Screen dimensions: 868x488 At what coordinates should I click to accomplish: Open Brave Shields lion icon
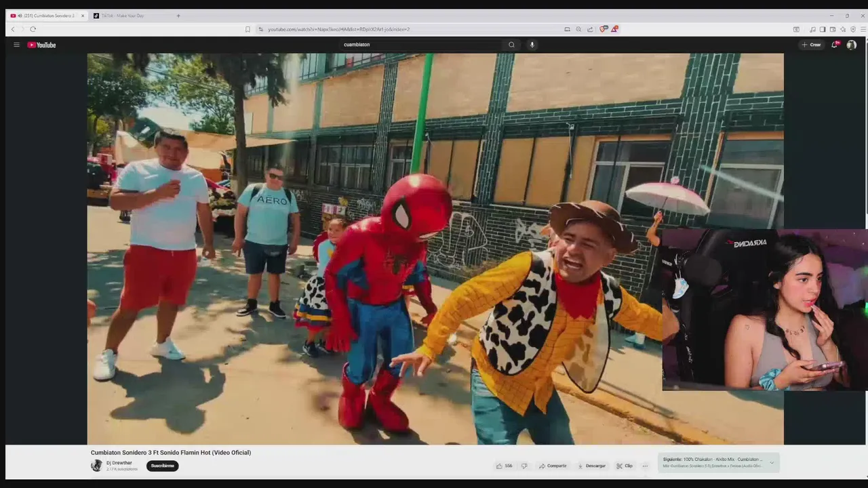pyautogui.click(x=603, y=29)
